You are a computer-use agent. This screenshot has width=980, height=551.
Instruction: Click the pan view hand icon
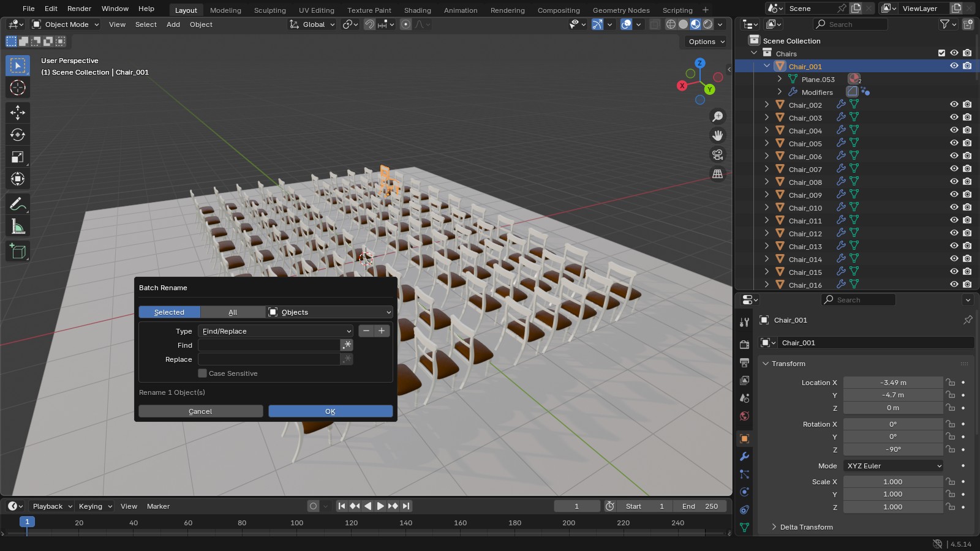point(718,135)
